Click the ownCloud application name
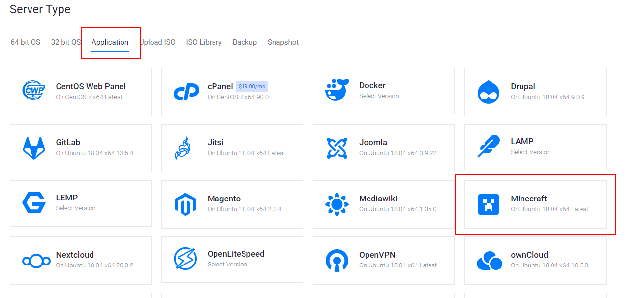Viewport: 644px width, 298px height. (x=529, y=255)
